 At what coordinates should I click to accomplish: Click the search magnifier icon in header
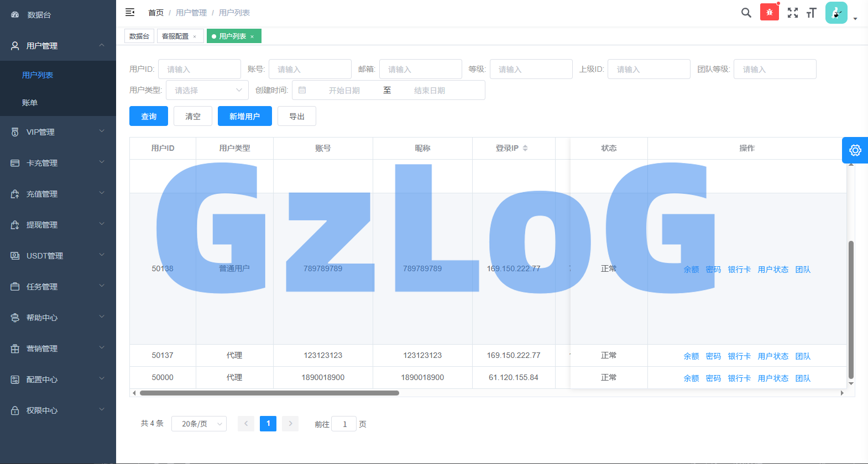[746, 13]
